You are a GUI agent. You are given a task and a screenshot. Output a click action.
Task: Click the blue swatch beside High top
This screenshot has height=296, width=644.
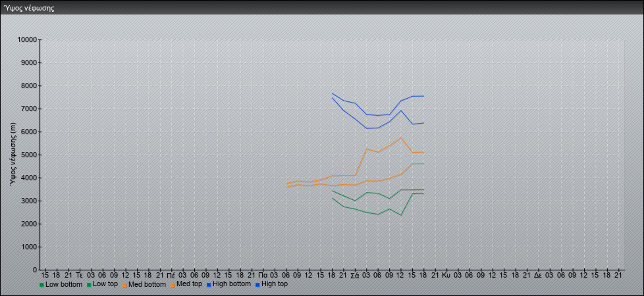pyautogui.click(x=257, y=285)
